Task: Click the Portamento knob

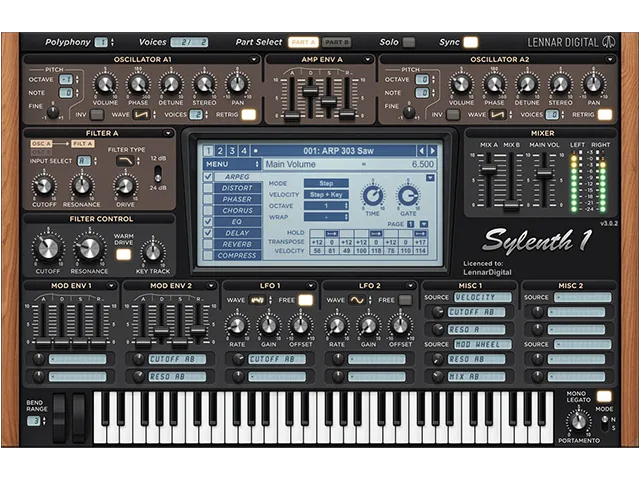Action: click(578, 422)
